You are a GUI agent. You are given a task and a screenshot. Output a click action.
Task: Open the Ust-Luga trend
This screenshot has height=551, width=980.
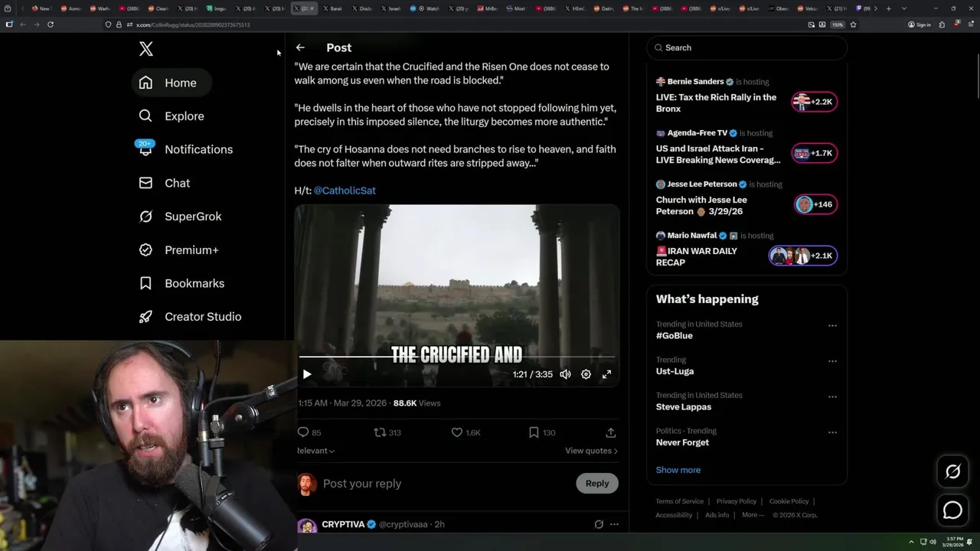(x=675, y=371)
